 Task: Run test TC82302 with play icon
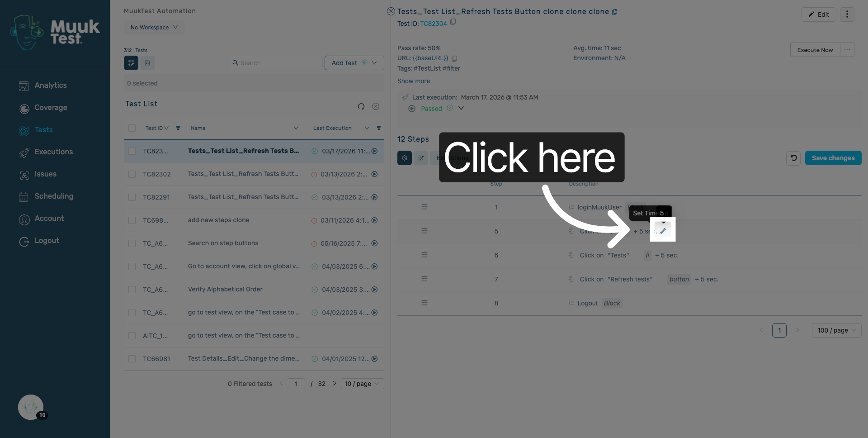pos(374,174)
